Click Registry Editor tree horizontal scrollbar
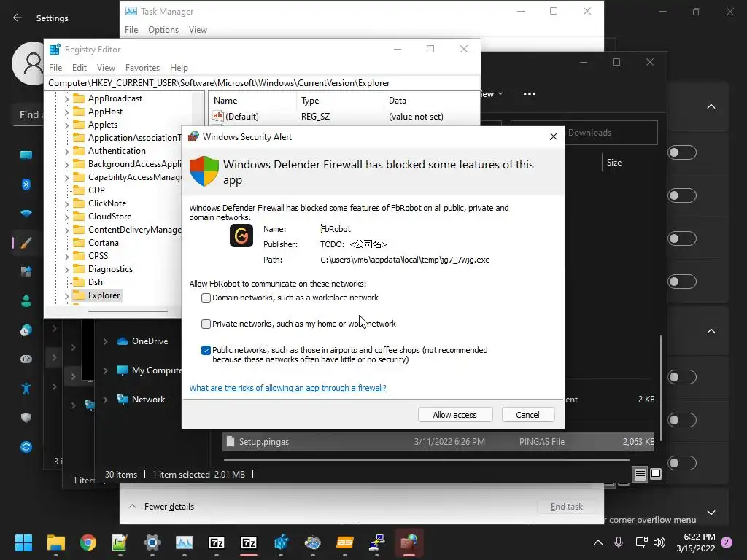747x560 pixels. point(128,311)
